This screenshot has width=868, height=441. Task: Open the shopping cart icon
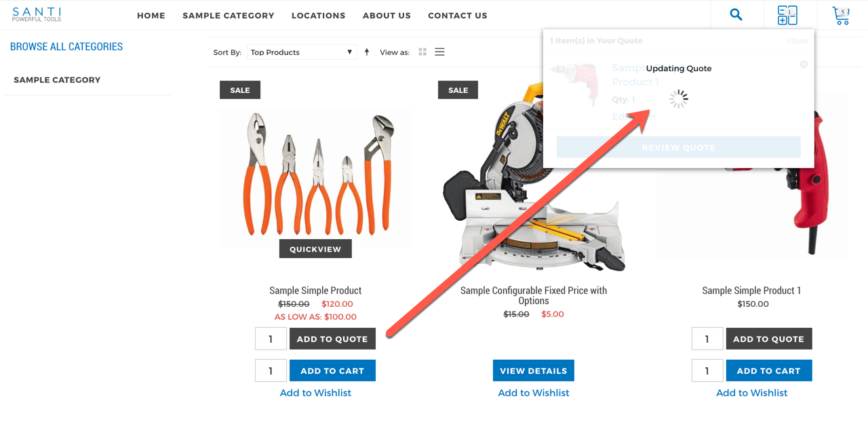coord(841,15)
